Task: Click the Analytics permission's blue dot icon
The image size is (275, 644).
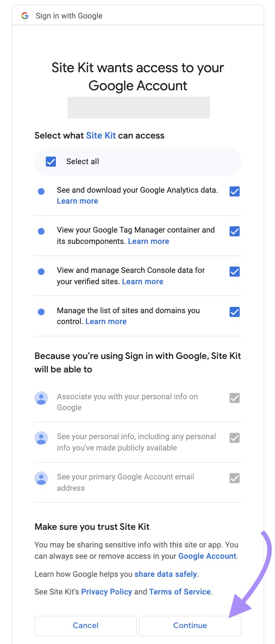Action: (x=41, y=191)
